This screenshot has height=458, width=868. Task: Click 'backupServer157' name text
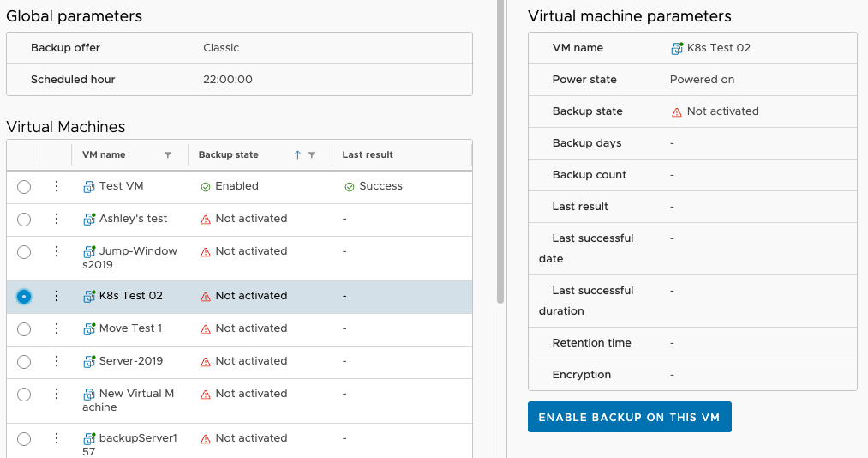click(129, 445)
